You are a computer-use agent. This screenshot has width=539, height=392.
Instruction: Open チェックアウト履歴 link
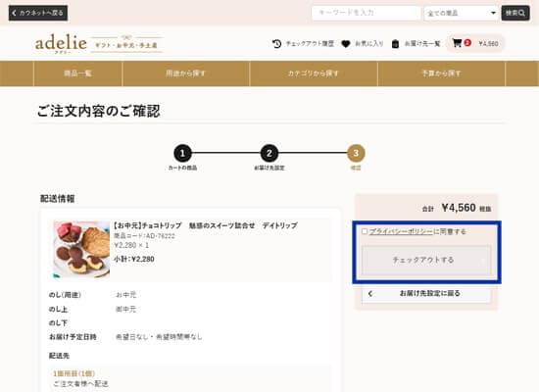tap(310, 44)
